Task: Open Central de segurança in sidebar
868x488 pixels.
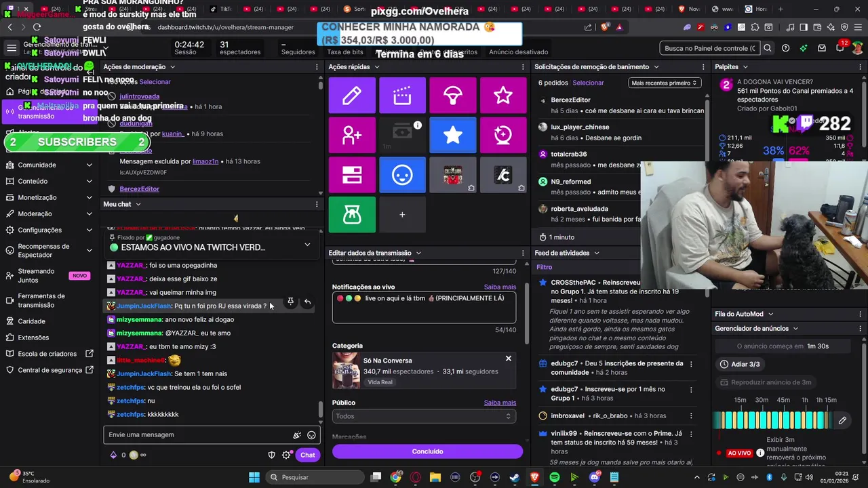Action: pyautogui.click(x=50, y=370)
